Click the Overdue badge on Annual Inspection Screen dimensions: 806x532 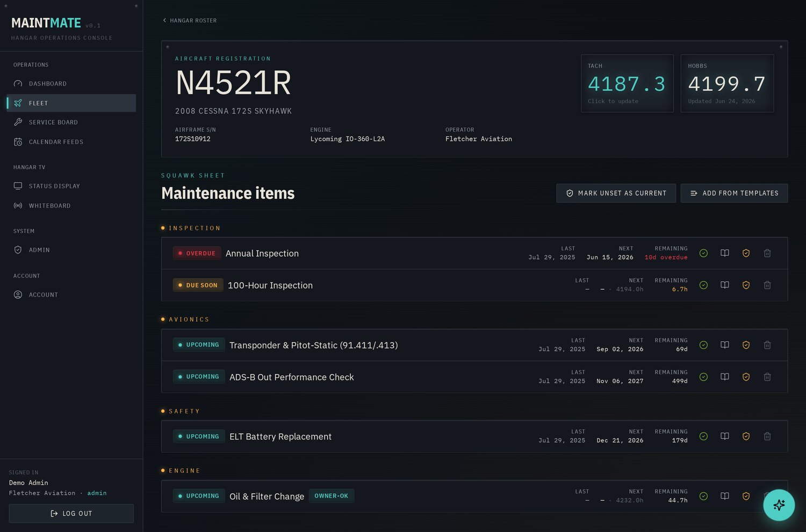tap(197, 253)
